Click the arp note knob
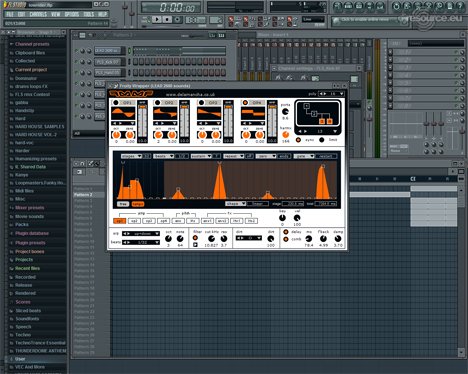The height and width of the screenshot is (374, 468). 180,239
